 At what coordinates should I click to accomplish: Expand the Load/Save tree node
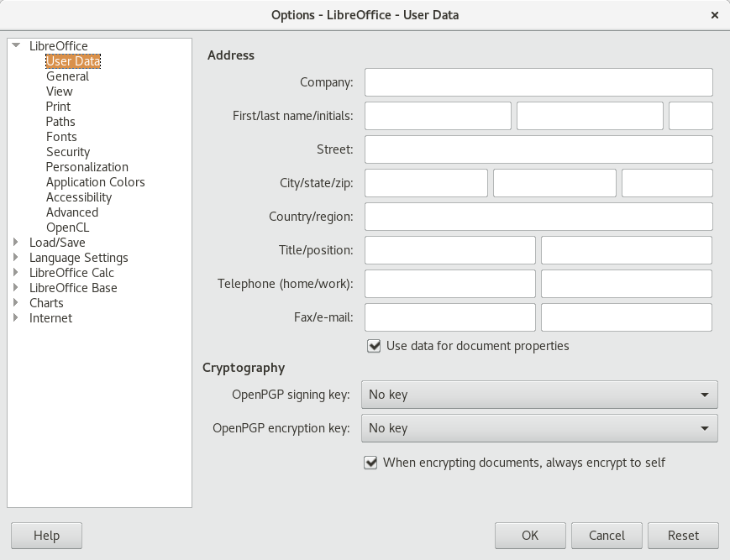pos(16,242)
